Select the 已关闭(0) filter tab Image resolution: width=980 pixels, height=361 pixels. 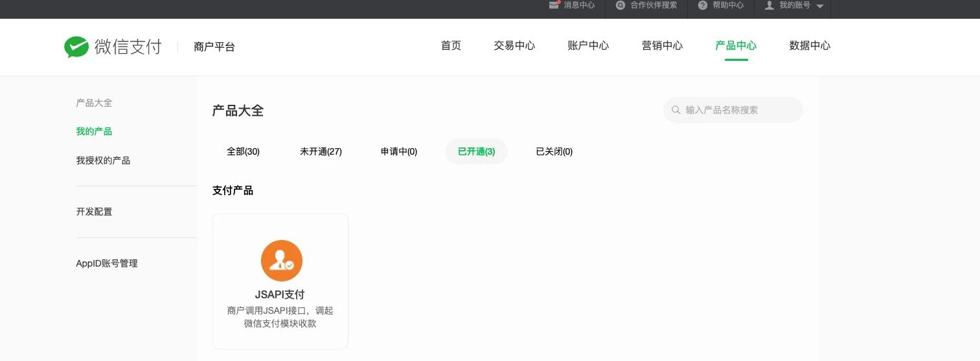click(x=554, y=151)
